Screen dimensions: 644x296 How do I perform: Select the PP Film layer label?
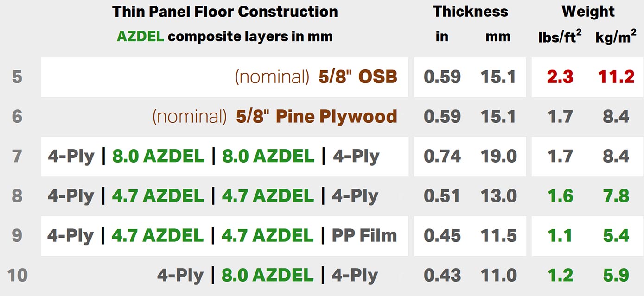364,235
